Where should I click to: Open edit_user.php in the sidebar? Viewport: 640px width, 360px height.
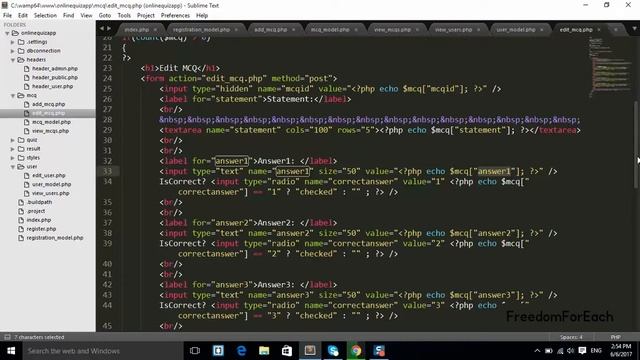(x=49, y=176)
